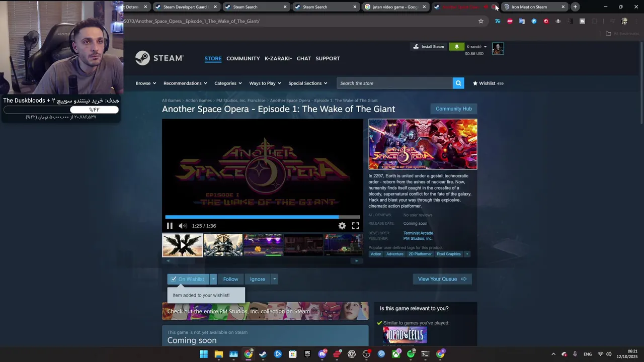Open the Recommendations dropdown
The image size is (644, 362).
point(185,83)
